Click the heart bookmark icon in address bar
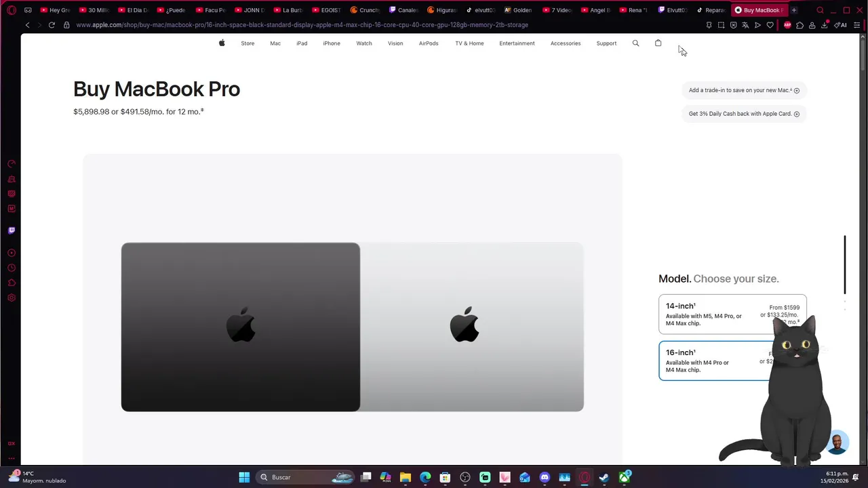Viewport: 868px width, 488px height. pyautogui.click(x=770, y=25)
